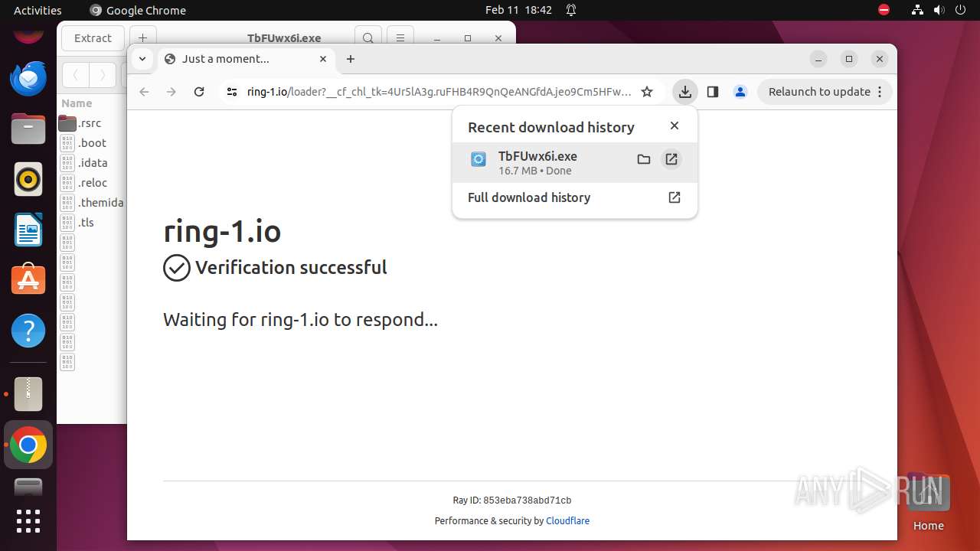980x551 pixels.
Task: Close the Recent download history popup
Action: (675, 126)
